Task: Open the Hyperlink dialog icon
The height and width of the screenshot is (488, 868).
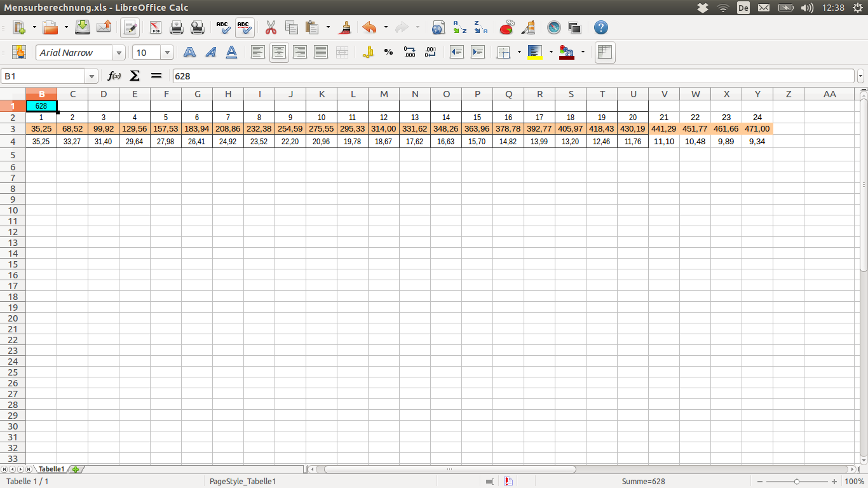Action: 438,27
